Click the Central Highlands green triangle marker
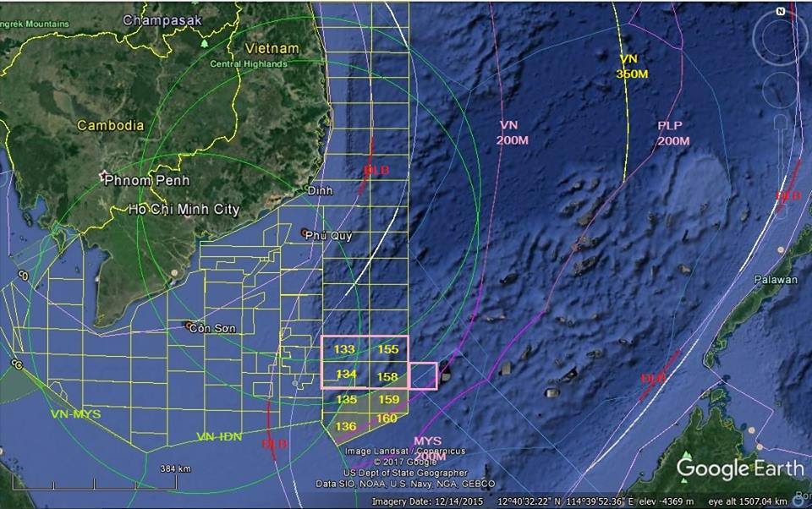The image size is (812, 509). pos(205,42)
